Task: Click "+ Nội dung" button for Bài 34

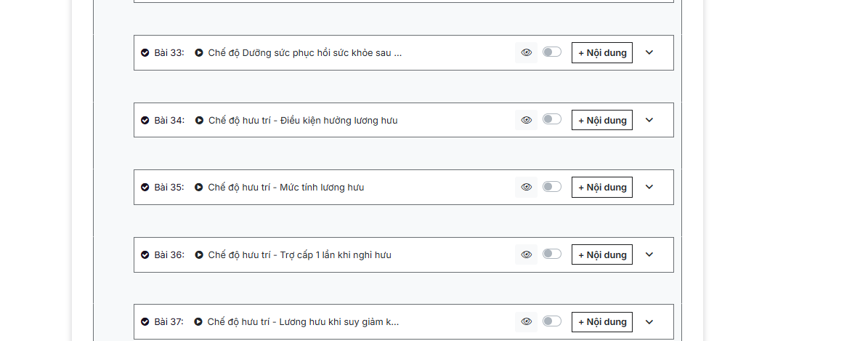Action: click(602, 120)
